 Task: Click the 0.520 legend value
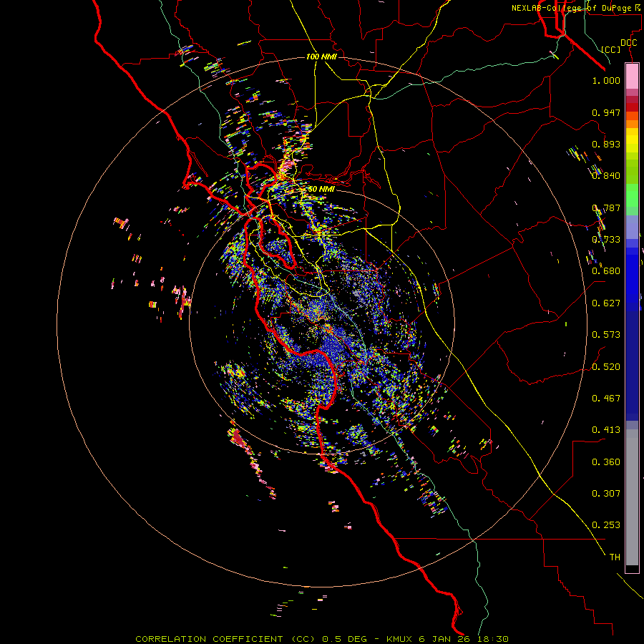click(606, 367)
